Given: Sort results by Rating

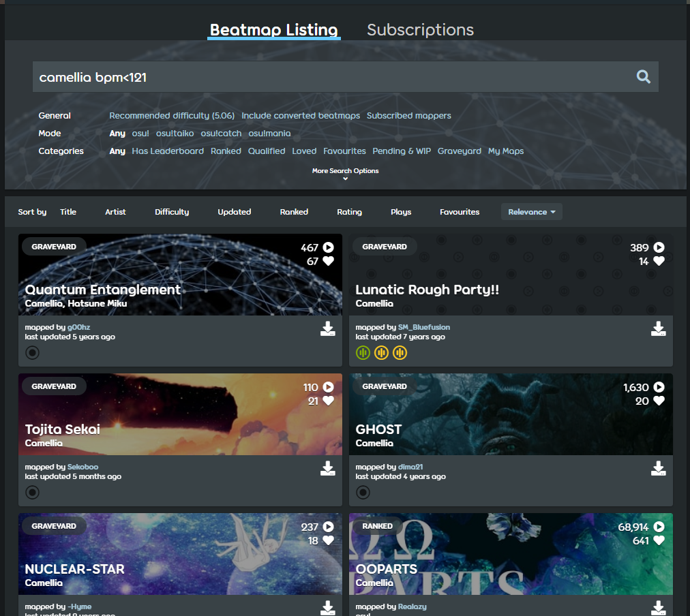Looking at the screenshot, I should [349, 212].
